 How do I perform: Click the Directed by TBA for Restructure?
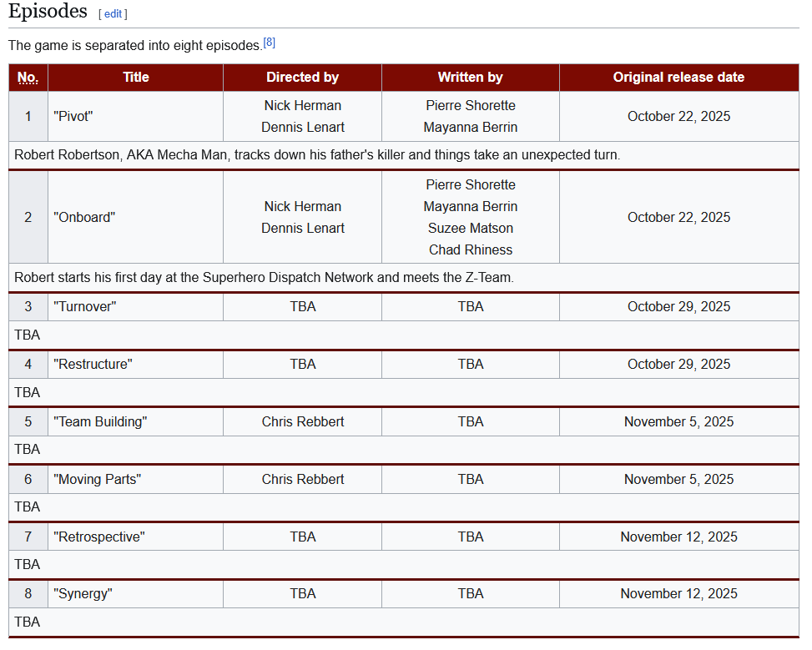coord(302,364)
